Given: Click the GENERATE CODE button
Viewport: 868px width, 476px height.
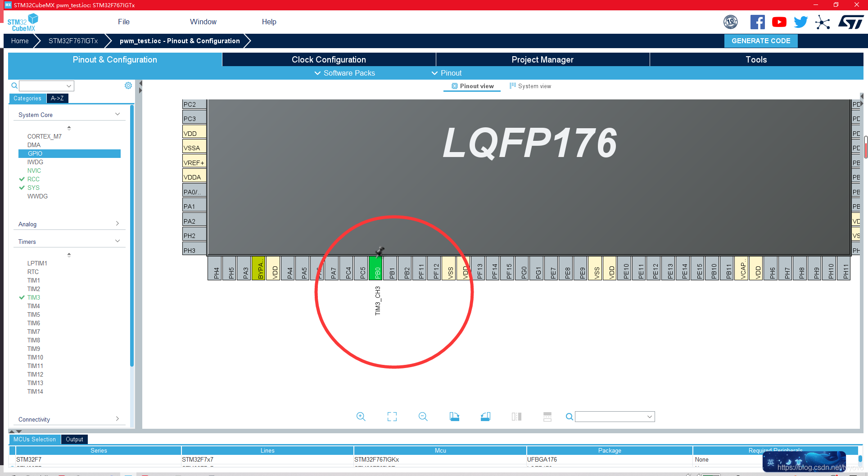Looking at the screenshot, I should click(761, 40).
